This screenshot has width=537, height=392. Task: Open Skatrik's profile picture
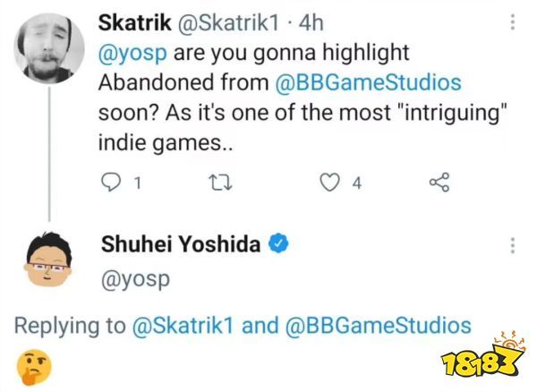48,47
